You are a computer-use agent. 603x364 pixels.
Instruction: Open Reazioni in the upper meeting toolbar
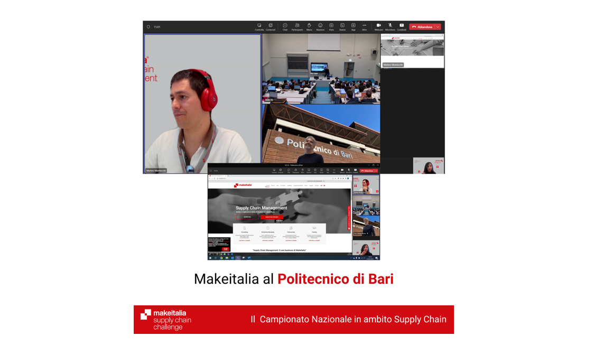pyautogui.click(x=320, y=27)
